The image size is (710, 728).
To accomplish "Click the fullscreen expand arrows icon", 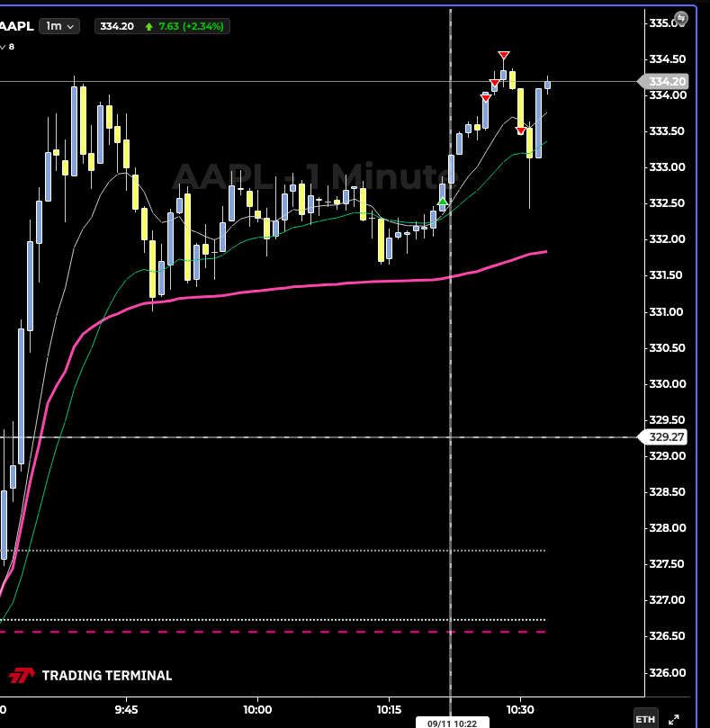I will (x=673, y=719).
